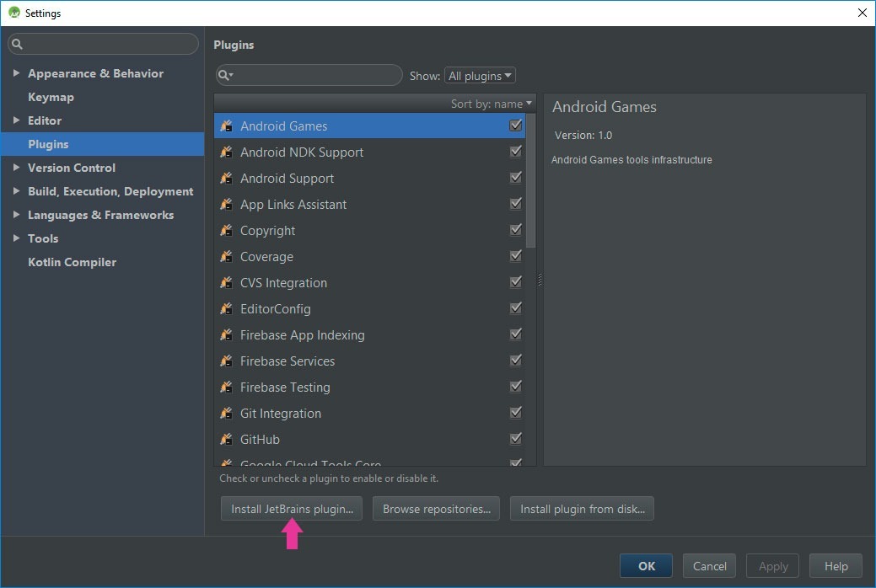
Task: Click the Android Support plugin icon
Action: [x=226, y=178]
